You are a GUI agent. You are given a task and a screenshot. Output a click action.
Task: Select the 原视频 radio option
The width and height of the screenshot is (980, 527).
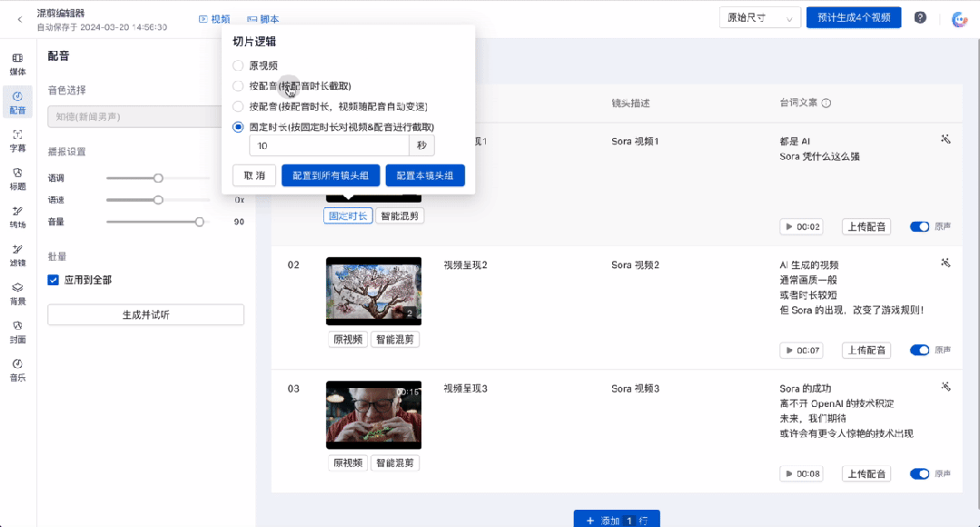tap(238, 65)
